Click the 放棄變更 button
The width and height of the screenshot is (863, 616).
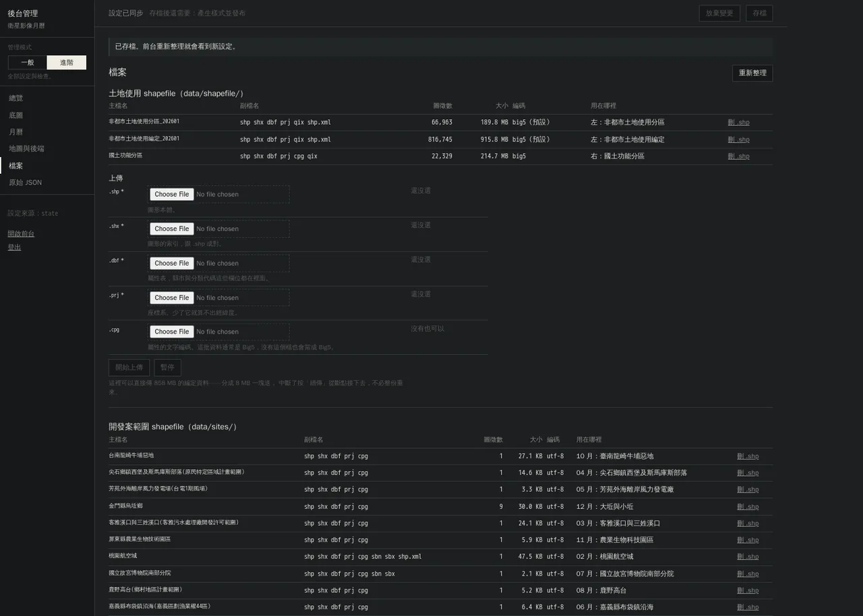coord(719,13)
